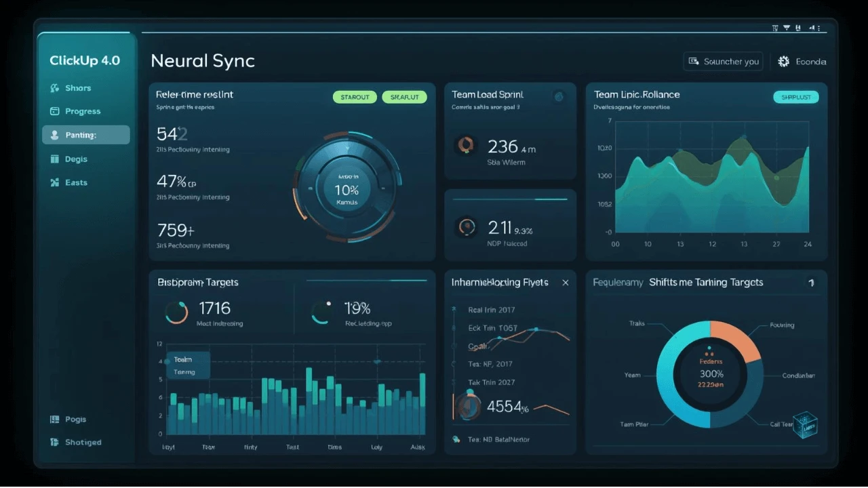Click the Easts sidebar icon
Image resolution: width=868 pixels, height=488 pixels.
click(x=55, y=182)
